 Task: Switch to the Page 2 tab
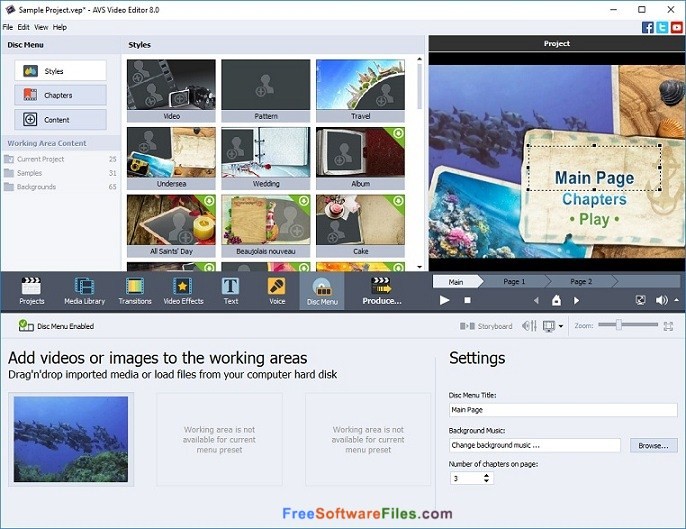click(x=581, y=282)
